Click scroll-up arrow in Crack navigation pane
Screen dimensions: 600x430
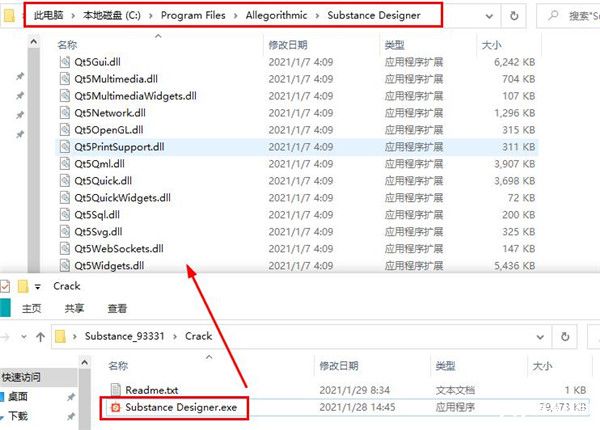point(85,362)
